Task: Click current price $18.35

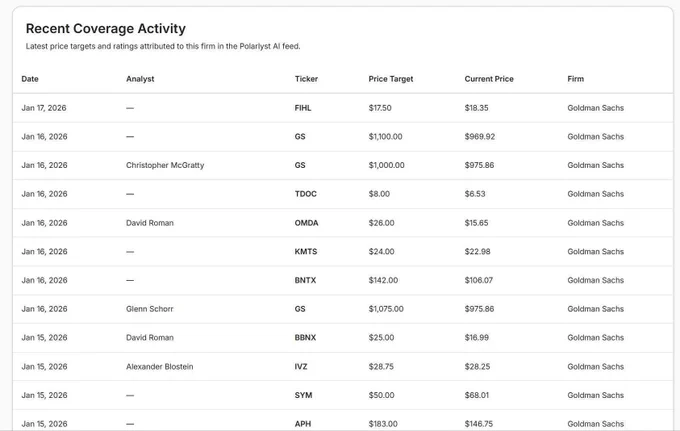Action: pyautogui.click(x=476, y=108)
